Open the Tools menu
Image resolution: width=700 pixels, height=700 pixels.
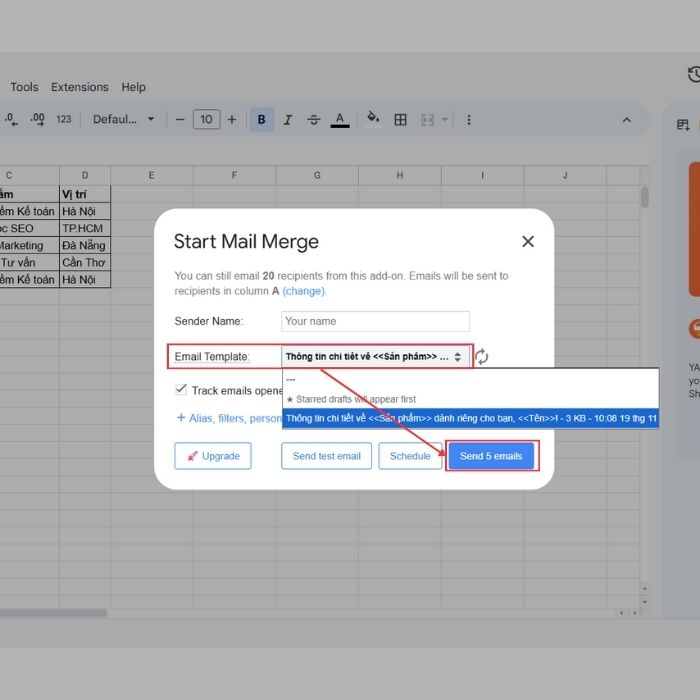[x=24, y=87]
